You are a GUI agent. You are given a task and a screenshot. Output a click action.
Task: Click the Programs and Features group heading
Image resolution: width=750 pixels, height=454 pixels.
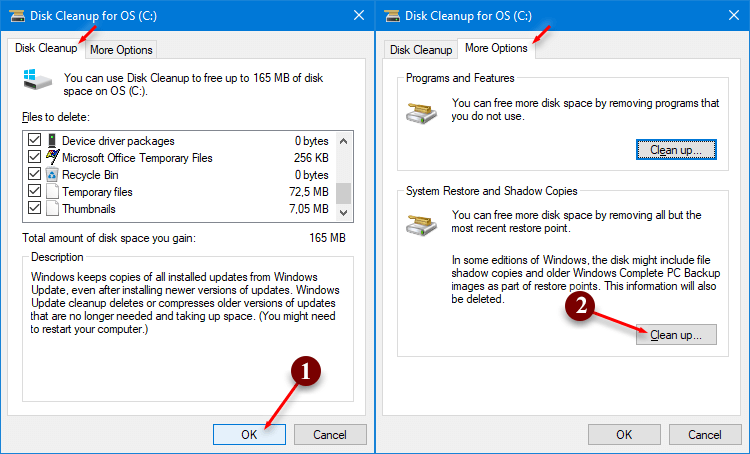click(x=460, y=78)
